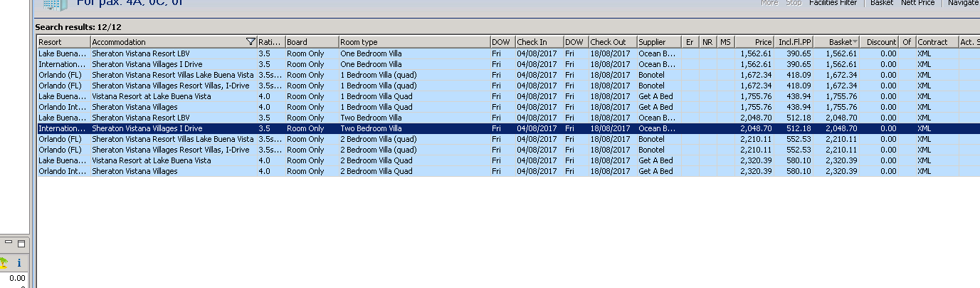Sort by the Board column header
Screen dimensions: 980x288
click(x=312, y=42)
